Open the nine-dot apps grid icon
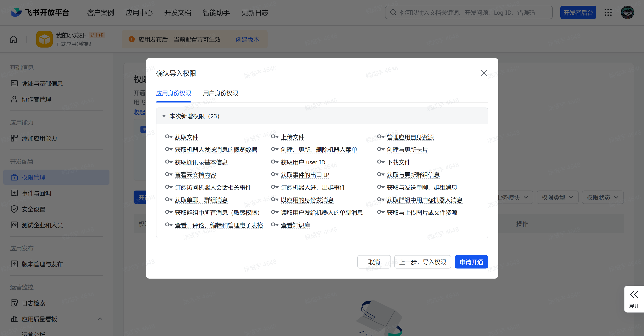The height and width of the screenshot is (336, 644). [x=608, y=13]
